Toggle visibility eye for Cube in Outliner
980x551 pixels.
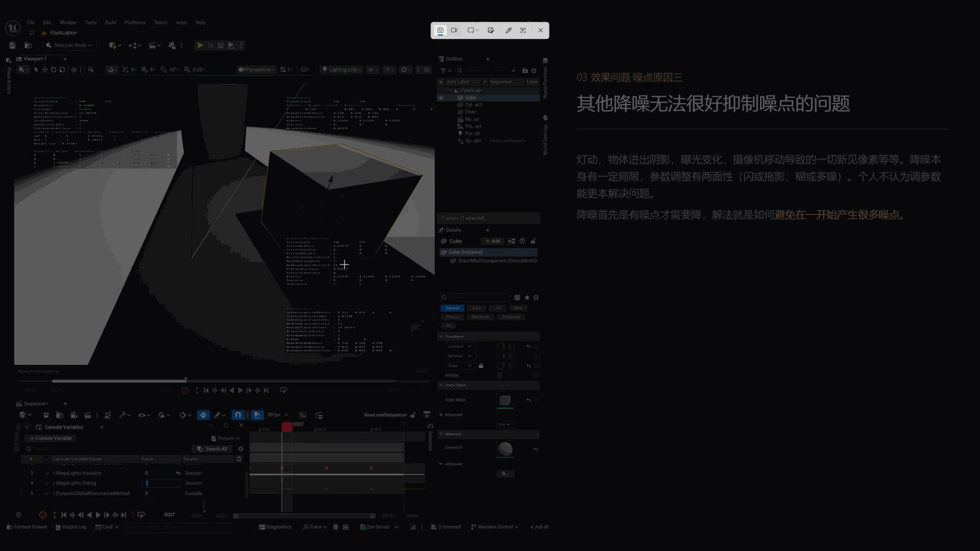coord(440,97)
